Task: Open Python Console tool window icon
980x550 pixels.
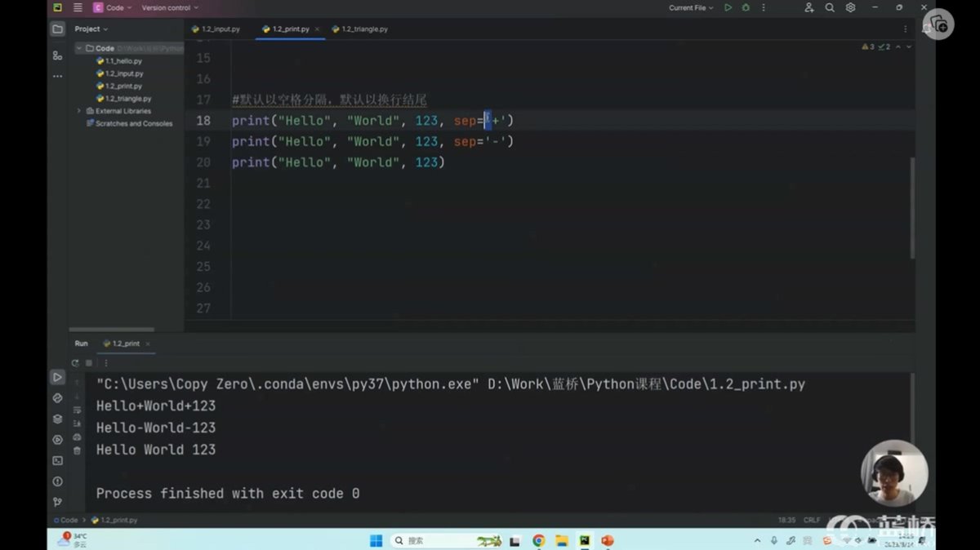Action: pyautogui.click(x=57, y=398)
